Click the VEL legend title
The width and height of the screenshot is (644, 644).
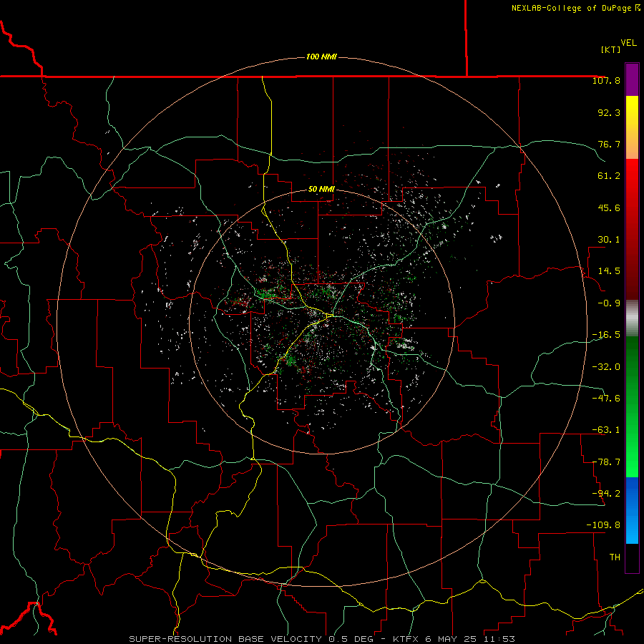[x=628, y=43]
